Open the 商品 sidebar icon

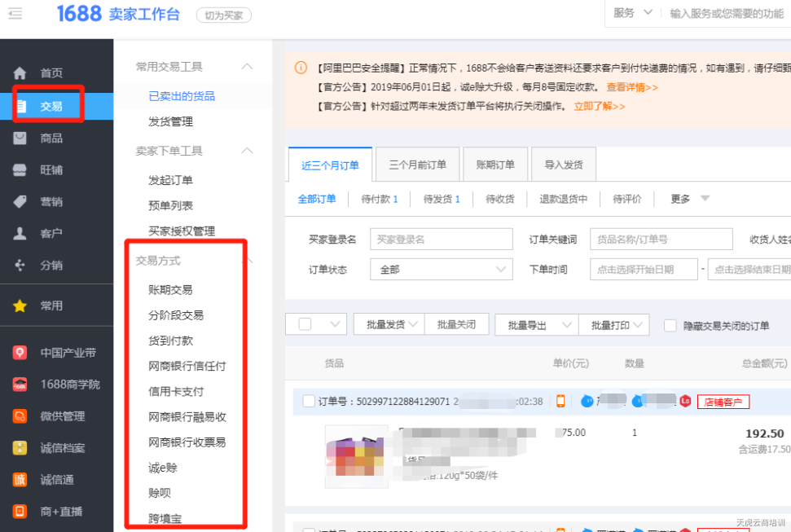click(x=20, y=138)
